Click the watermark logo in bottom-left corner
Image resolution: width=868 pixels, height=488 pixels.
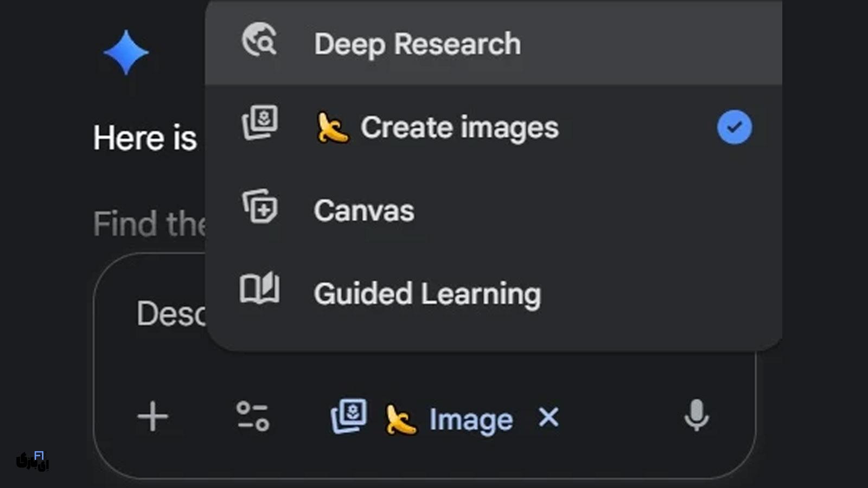(33, 461)
